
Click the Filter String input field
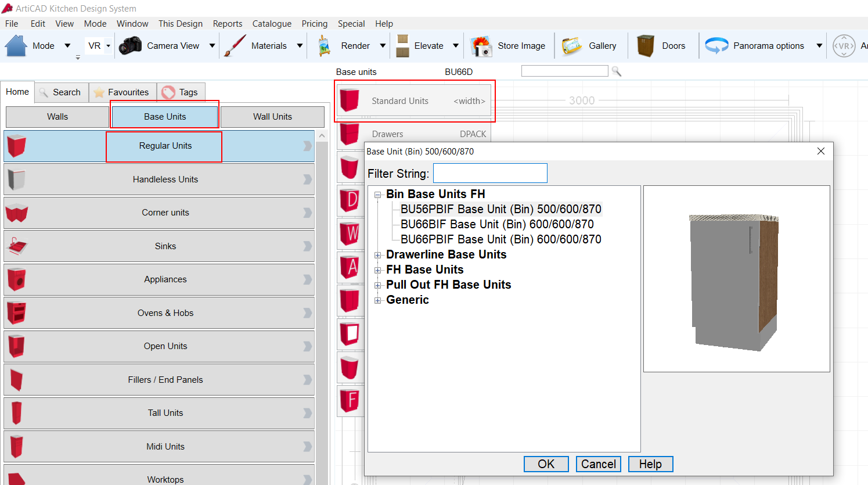click(490, 173)
